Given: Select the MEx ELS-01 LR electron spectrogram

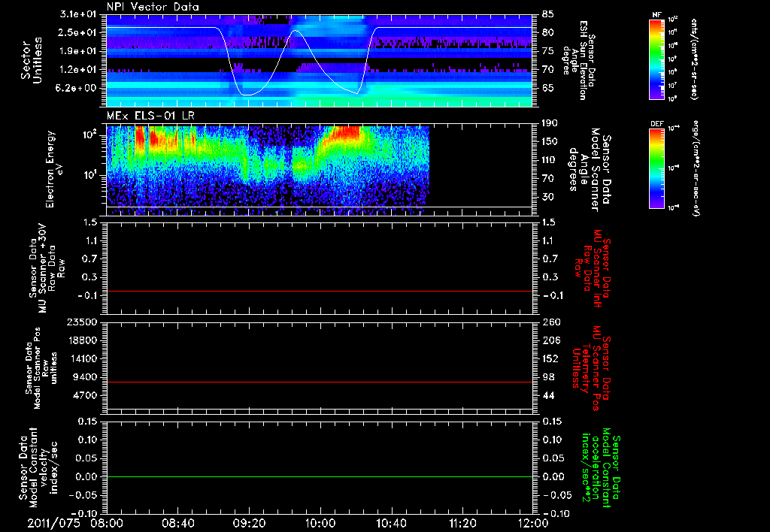Looking at the screenshot, I should click(x=319, y=171).
